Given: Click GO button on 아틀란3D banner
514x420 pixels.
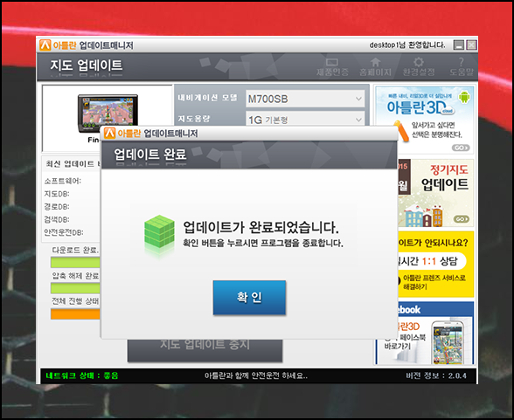Looking at the screenshot, I should tap(461, 148).
